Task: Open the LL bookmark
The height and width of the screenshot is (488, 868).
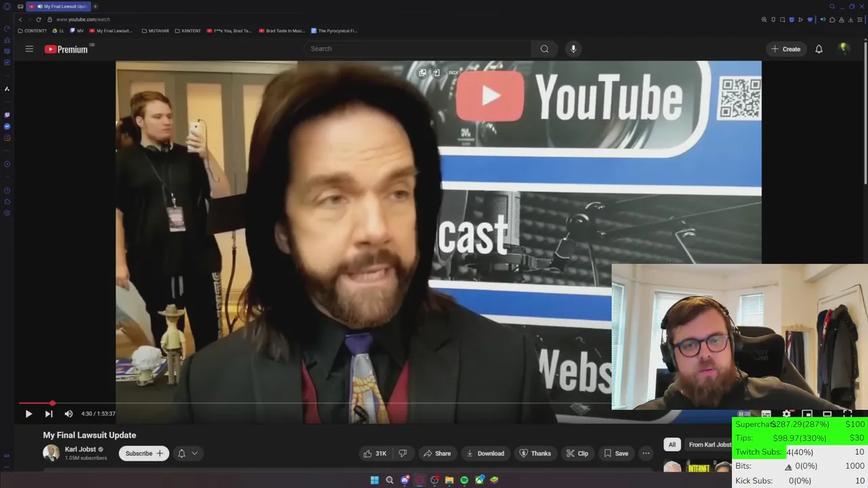Action: tap(58, 30)
